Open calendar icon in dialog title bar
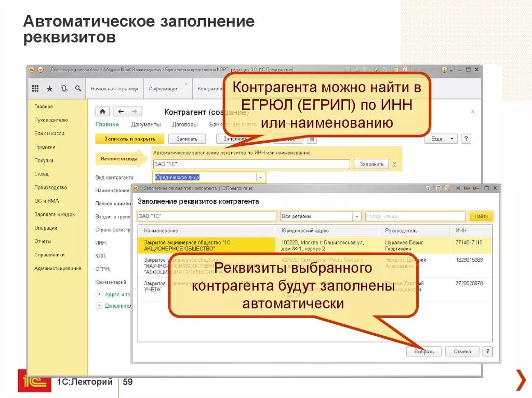 pos(447,188)
